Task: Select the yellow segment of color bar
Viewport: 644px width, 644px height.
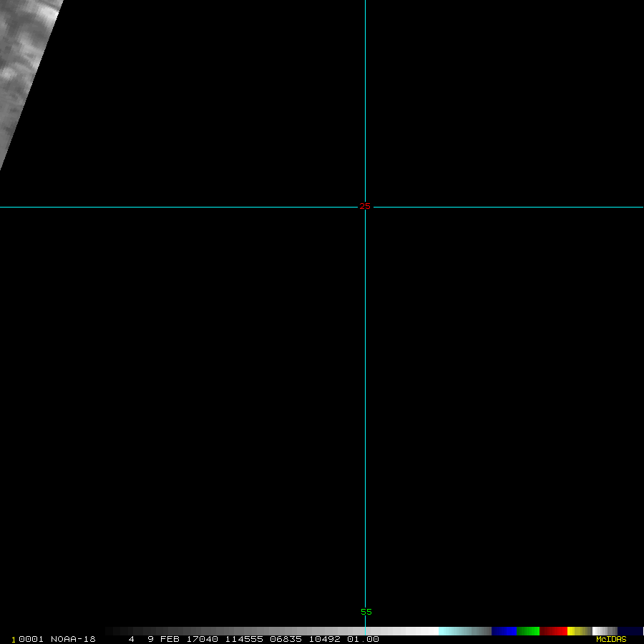Action: (578, 631)
